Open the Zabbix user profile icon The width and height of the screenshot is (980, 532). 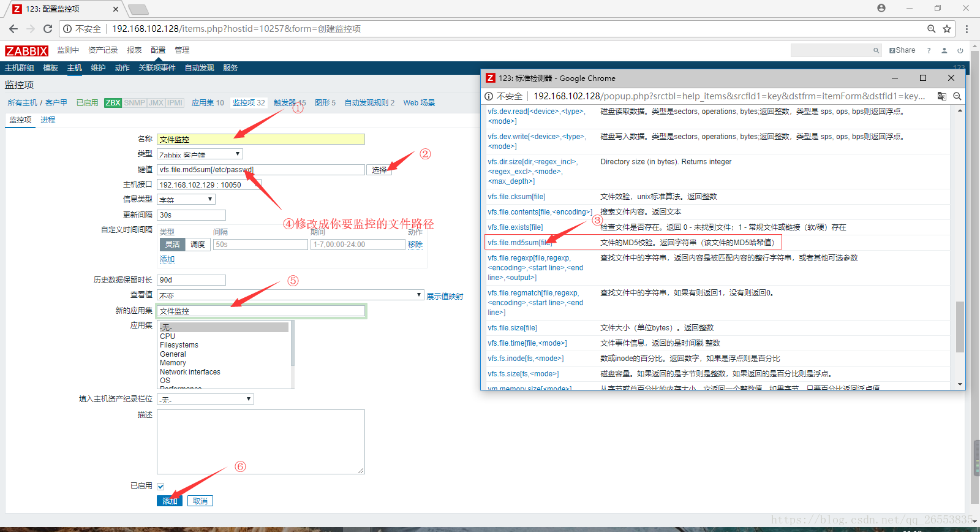click(x=944, y=50)
